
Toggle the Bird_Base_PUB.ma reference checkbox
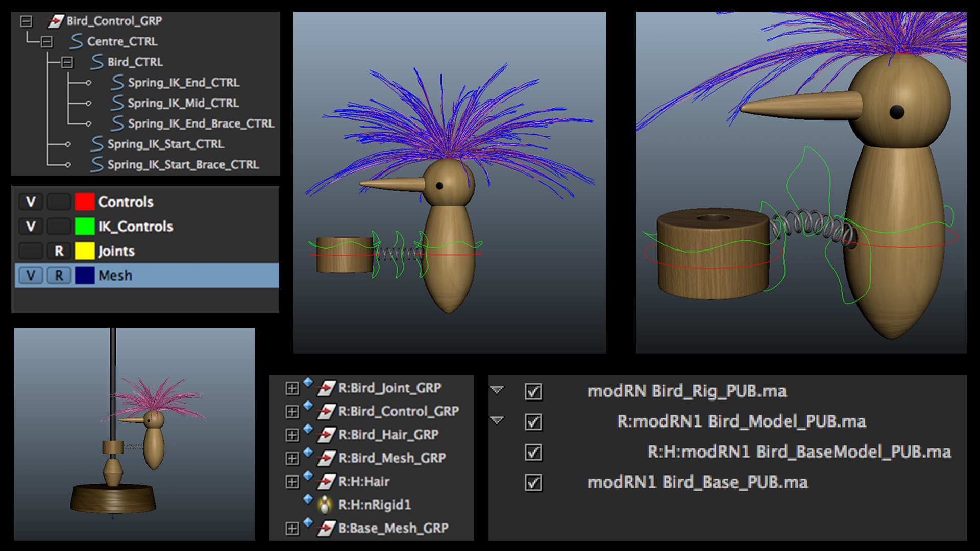coord(533,483)
